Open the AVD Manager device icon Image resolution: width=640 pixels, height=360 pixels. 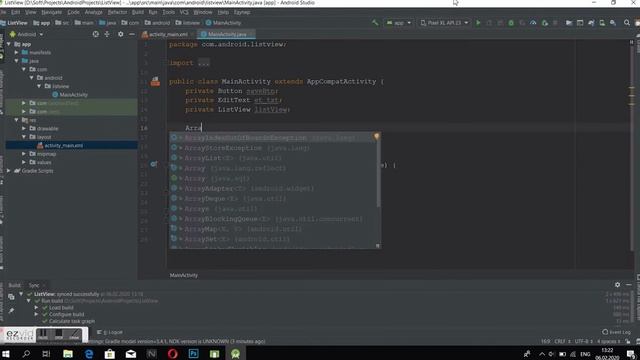[x=602, y=23]
